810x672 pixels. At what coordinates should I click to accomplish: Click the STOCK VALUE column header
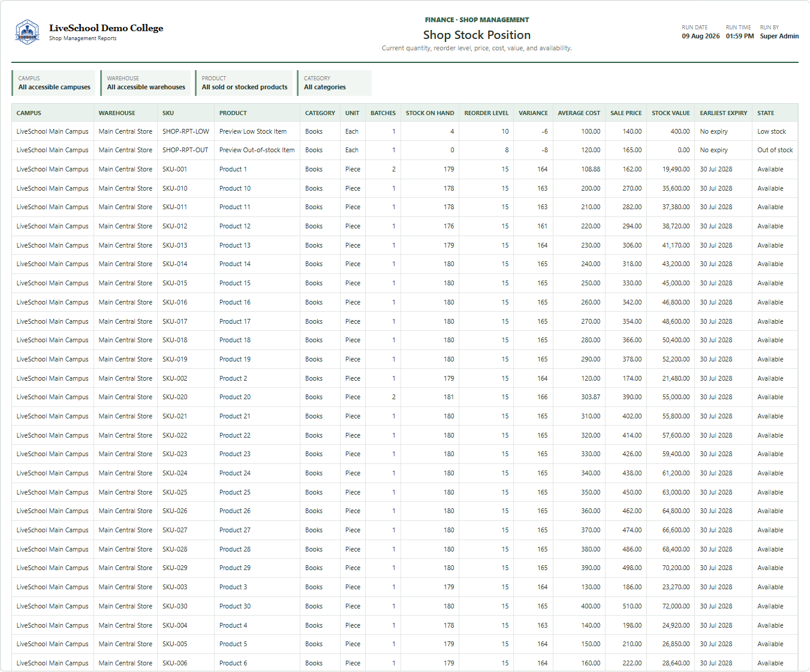coord(671,113)
